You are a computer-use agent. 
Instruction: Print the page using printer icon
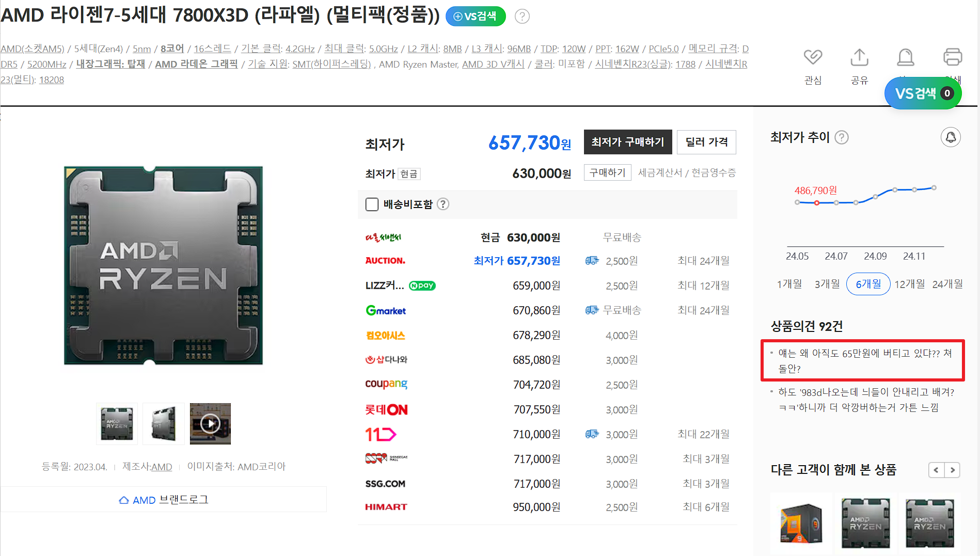(952, 57)
